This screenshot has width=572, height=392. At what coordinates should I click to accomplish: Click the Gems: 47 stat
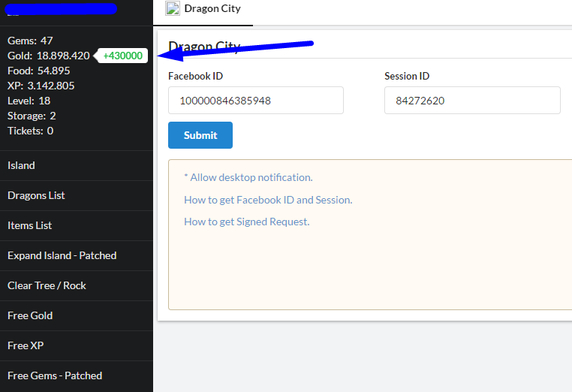[30, 41]
